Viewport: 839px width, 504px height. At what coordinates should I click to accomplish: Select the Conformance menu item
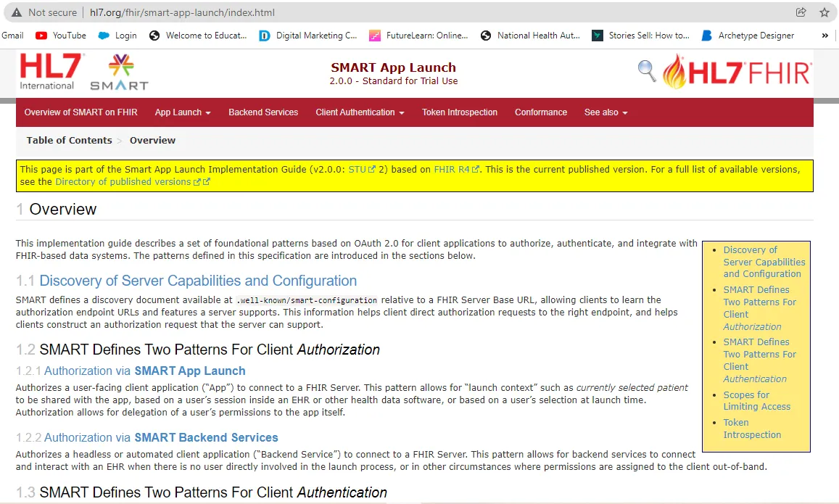(540, 112)
